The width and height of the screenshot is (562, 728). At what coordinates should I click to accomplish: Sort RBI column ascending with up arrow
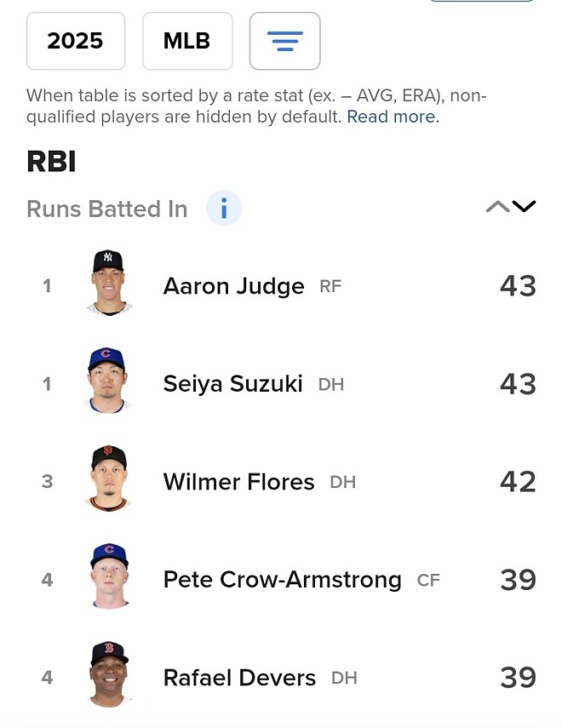point(497,207)
